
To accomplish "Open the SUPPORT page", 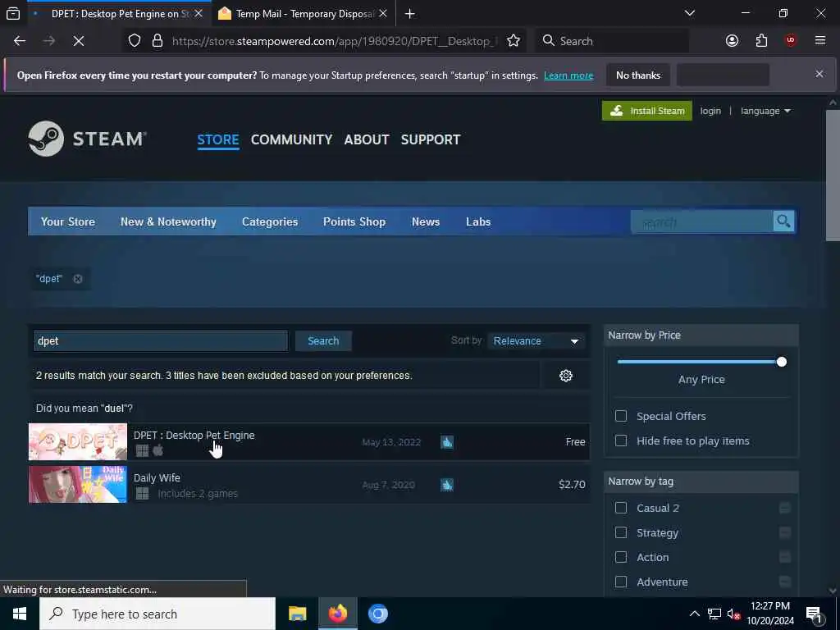I will point(430,139).
